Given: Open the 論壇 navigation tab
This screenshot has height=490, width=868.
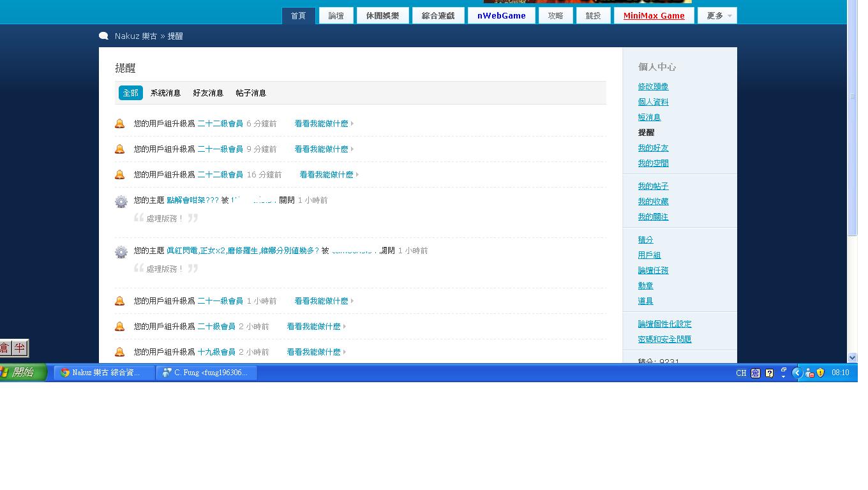Looking at the screenshot, I should coord(336,16).
